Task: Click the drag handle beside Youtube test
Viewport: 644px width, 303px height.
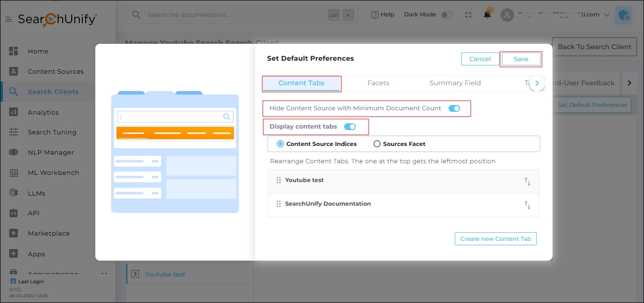Action: (x=279, y=180)
